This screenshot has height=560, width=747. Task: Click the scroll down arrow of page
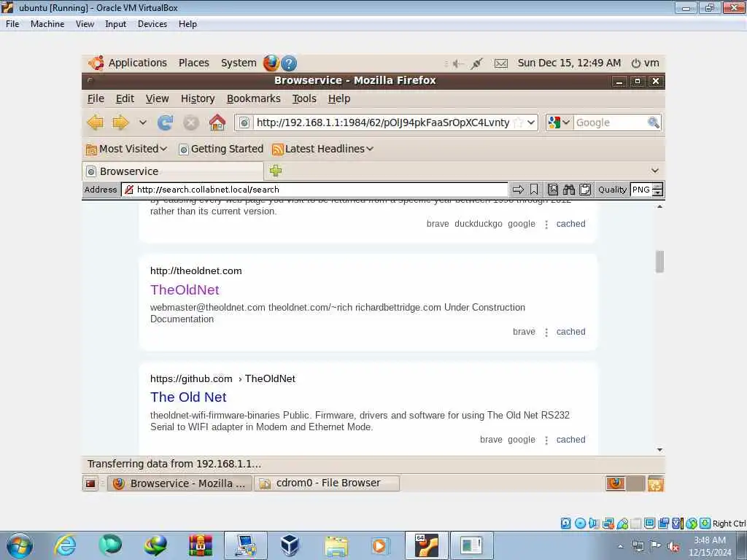659,449
